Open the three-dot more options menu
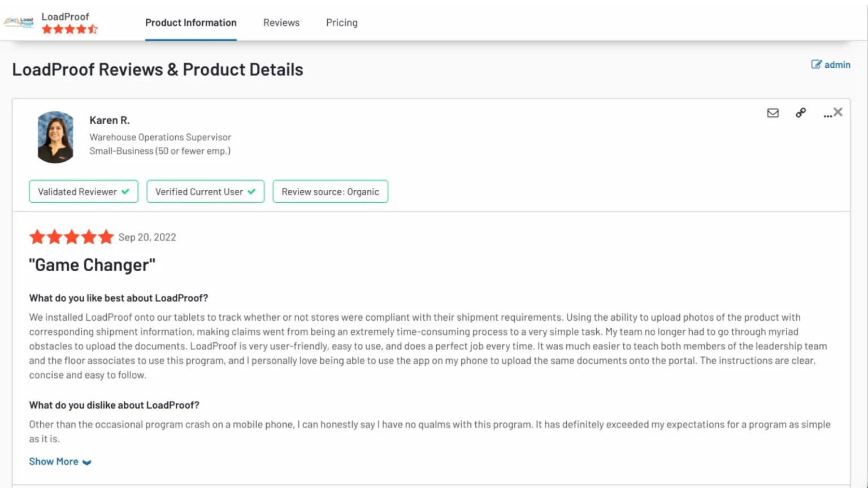 pos(827,115)
